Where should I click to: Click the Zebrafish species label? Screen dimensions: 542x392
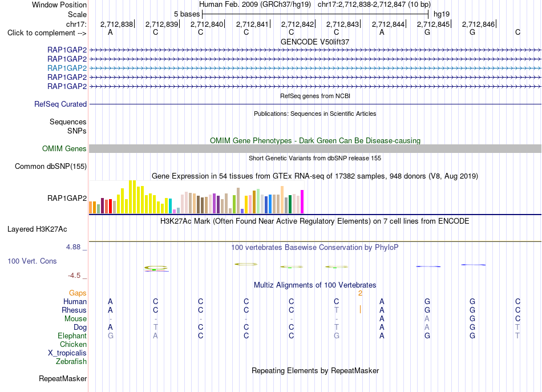(x=71, y=362)
